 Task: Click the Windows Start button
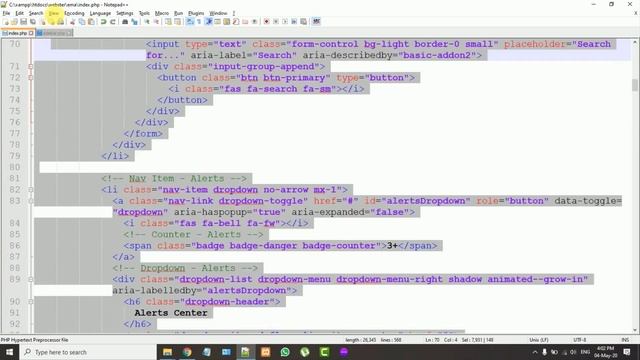click(x=9, y=352)
